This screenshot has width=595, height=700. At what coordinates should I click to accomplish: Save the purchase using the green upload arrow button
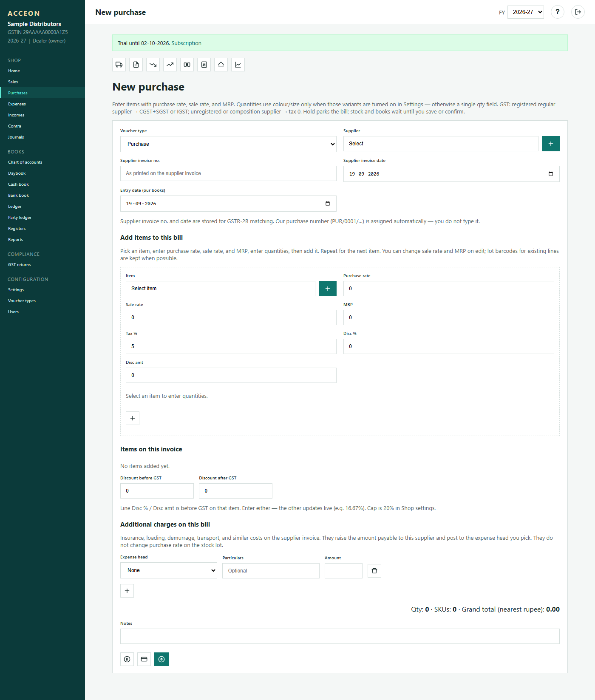coord(161,659)
